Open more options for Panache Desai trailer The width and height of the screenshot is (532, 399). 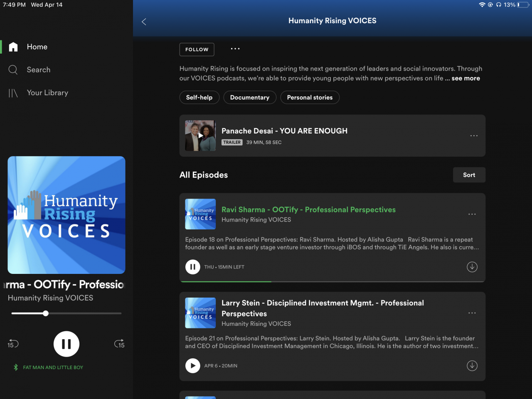(x=474, y=136)
